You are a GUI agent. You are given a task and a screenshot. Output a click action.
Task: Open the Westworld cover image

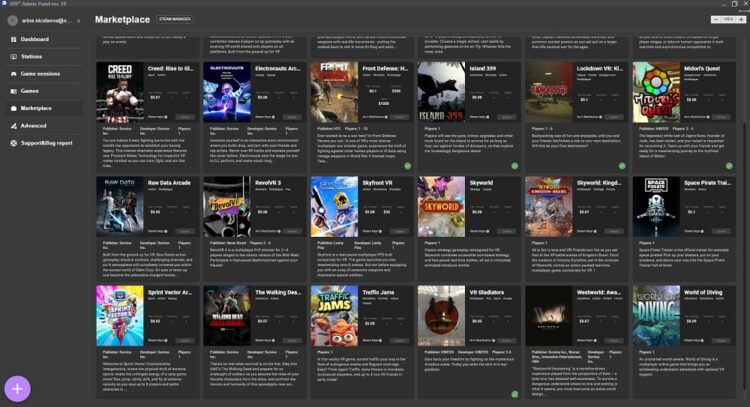(549, 316)
